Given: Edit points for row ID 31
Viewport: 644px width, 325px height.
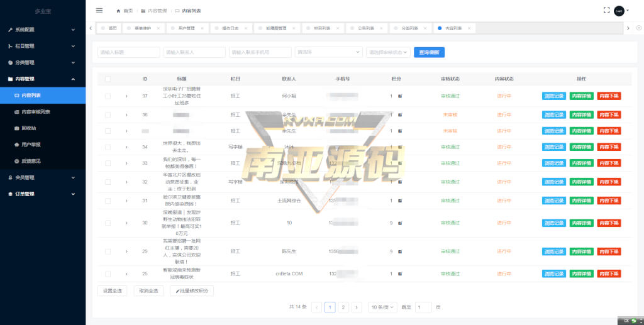Looking at the screenshot, I should [400, 201].
